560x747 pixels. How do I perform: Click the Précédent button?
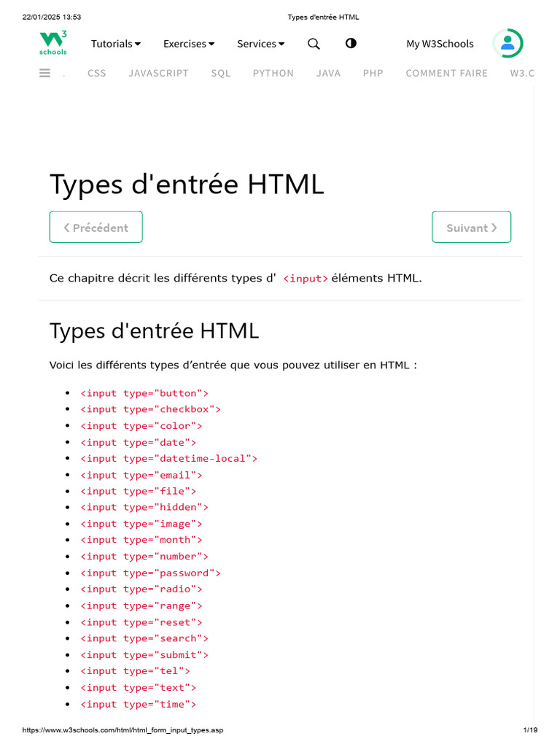pos(96,227)
